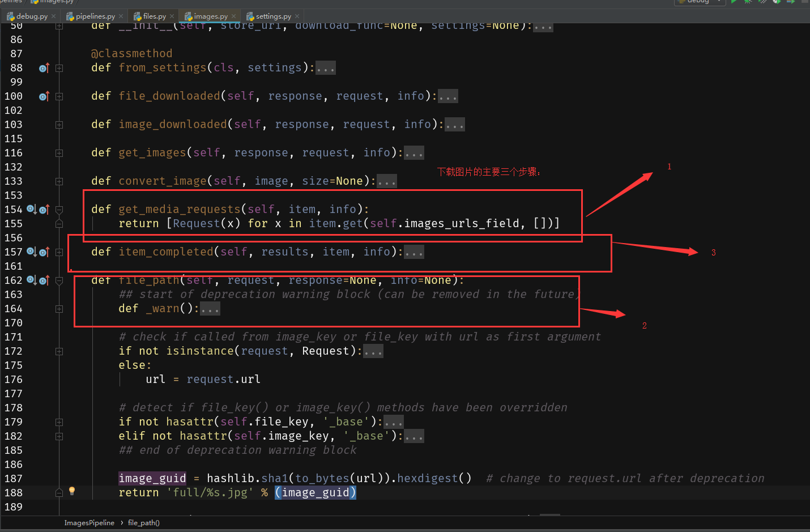Expand the file_key hasattr fold on line 179
The width and height of the screenshot is (810, 532).
pos(59,422)
